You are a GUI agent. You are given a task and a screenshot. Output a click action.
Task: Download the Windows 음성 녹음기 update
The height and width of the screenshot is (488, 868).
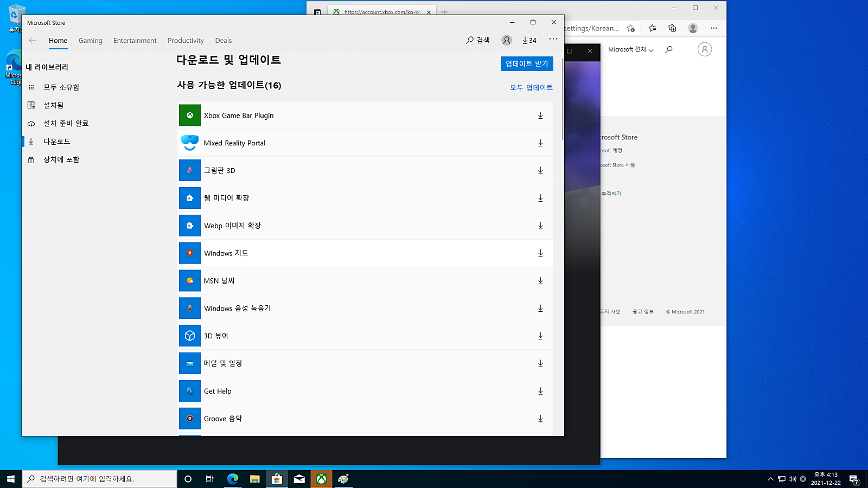coord(540,308)
